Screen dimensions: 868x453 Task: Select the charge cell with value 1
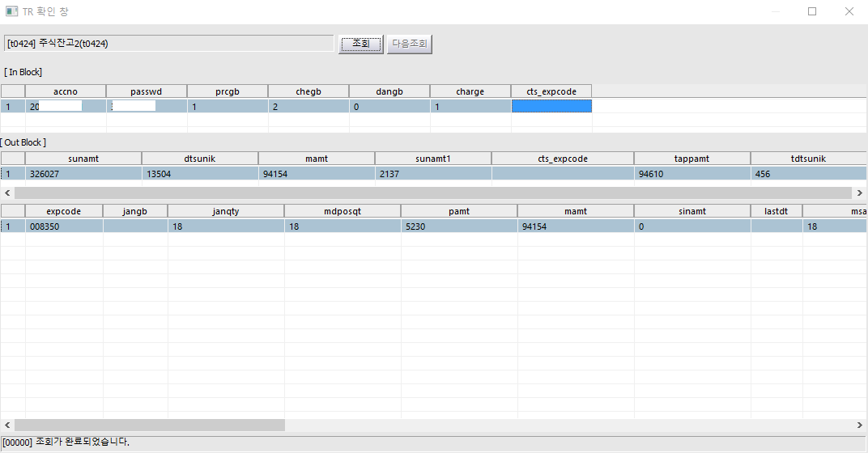click(x=470, y=106)
